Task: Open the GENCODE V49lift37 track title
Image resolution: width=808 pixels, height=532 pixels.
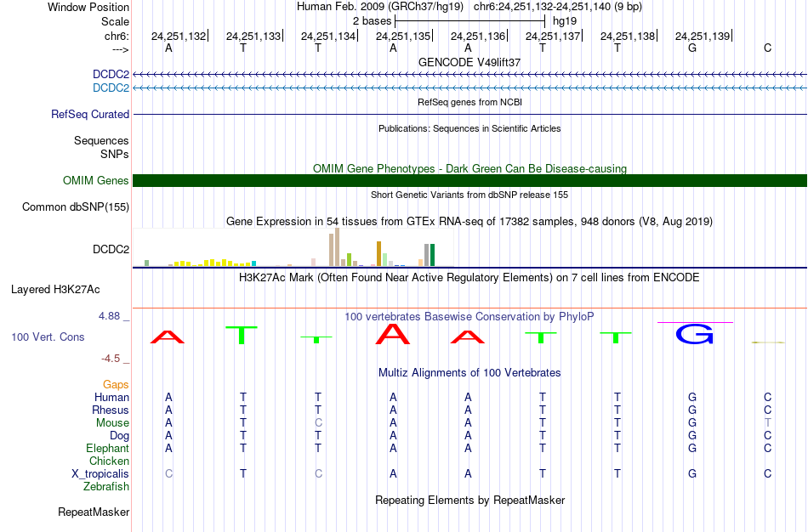Action: pos(469,62)
